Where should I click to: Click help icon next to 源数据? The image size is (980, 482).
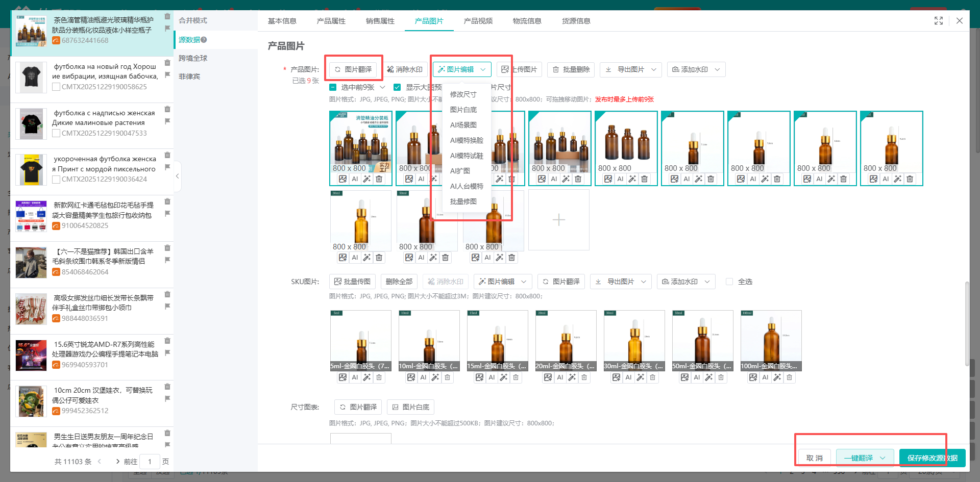tap(204, 40)
